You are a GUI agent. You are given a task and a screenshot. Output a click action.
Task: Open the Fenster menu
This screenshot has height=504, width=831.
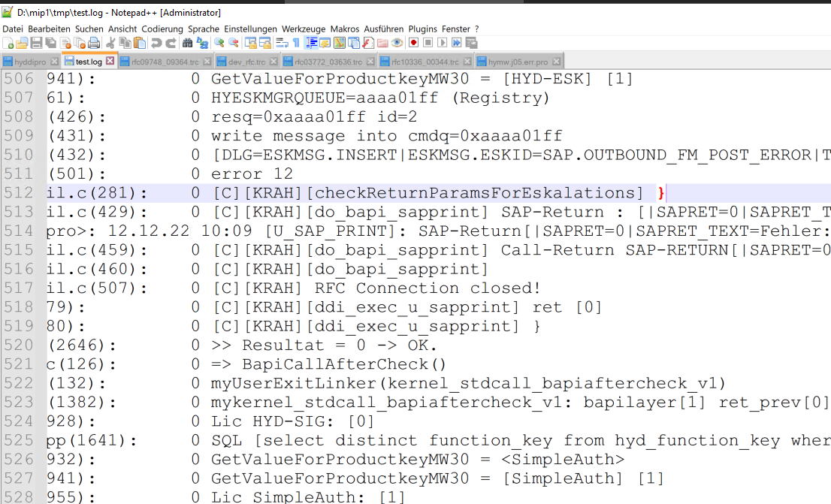tap(456, 29)
